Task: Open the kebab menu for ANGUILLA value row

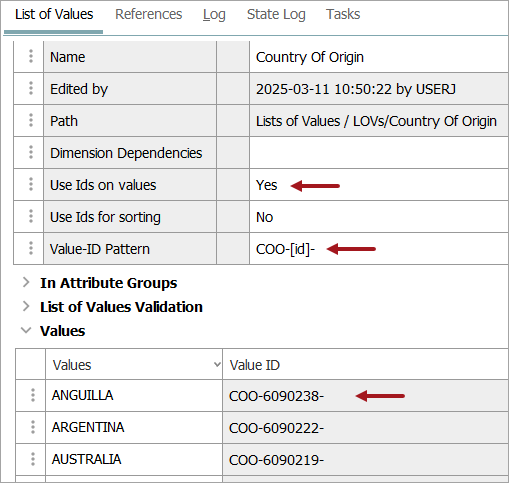Action: point(33,395)
